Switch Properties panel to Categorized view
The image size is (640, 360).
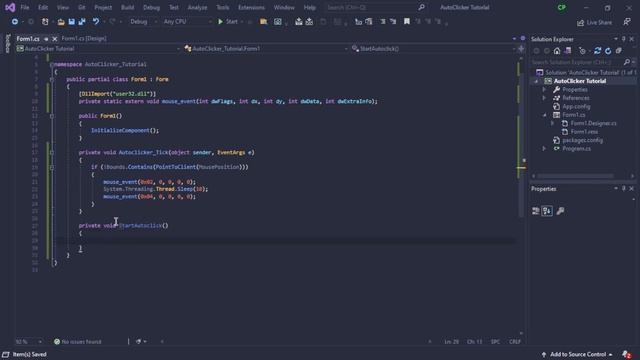(x=536, y=211)
